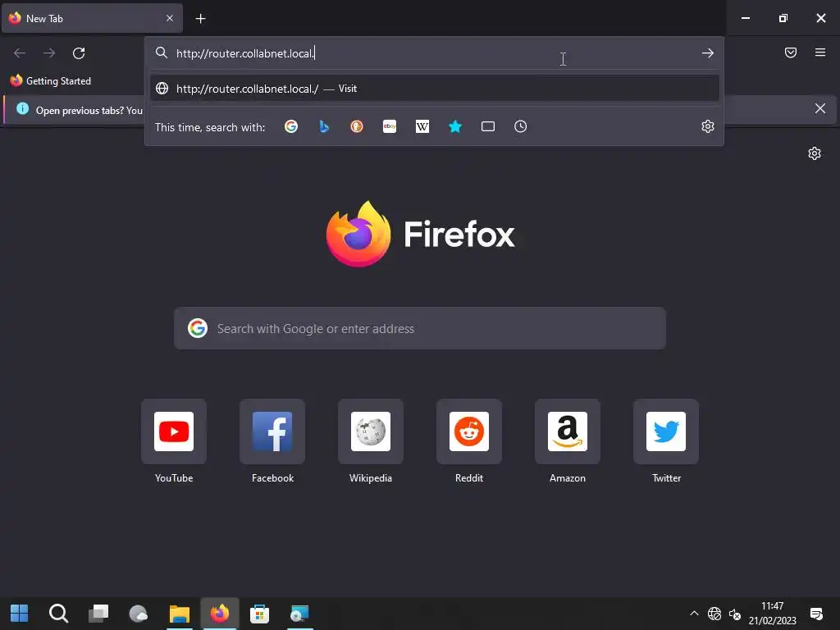Image resolution: width=840 pixels, height=630 pixels.
Task: Open notification center icon
Action: click(x=816, y=614)
